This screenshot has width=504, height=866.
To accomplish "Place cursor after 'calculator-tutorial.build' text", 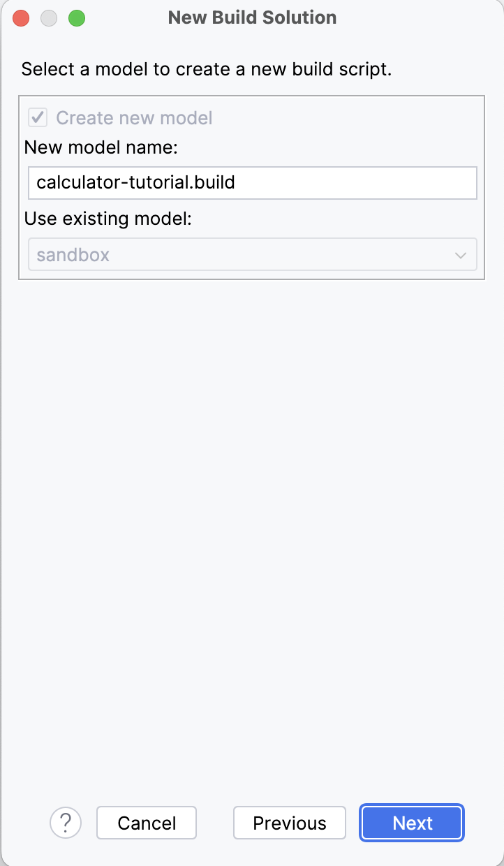I will pos(237,183).
